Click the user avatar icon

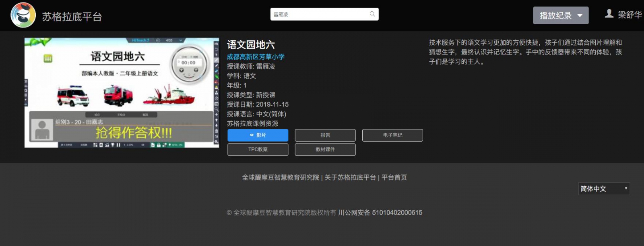tap(609, 14)
